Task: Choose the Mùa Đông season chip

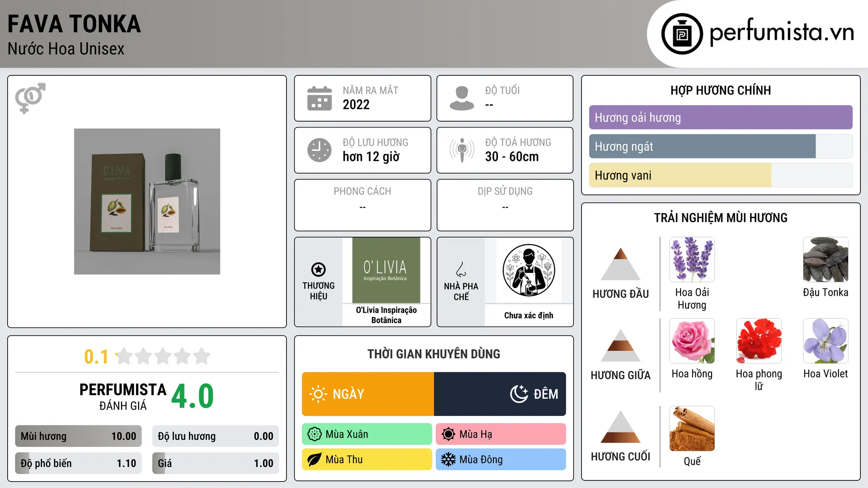Action: (x=501, y=460)
